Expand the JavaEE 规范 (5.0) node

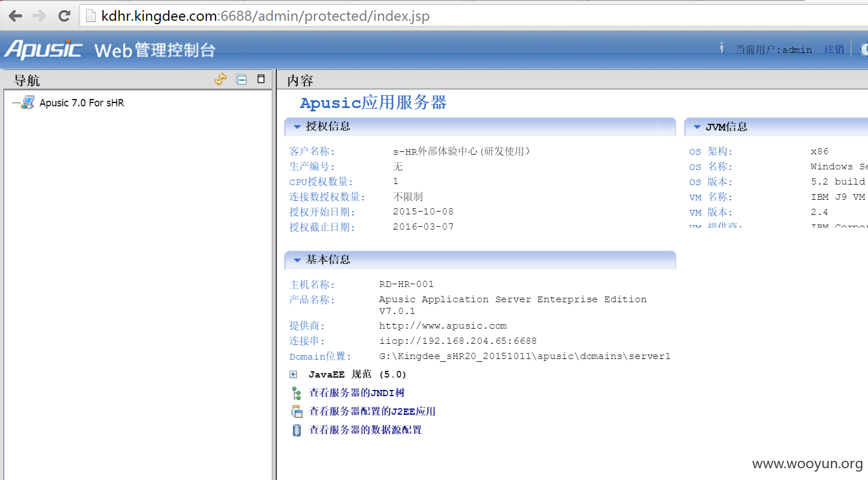[x=293, y=374]
